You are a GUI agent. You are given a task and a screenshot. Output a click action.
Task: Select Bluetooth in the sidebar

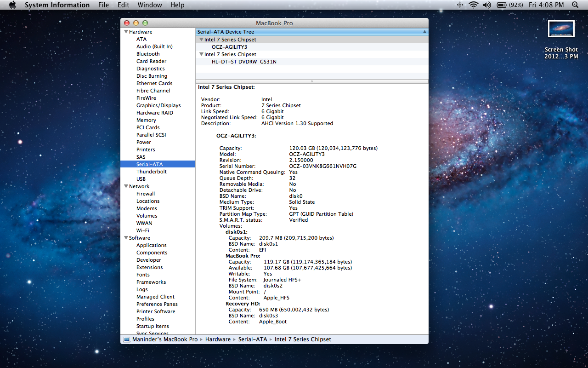pos(148,54)
